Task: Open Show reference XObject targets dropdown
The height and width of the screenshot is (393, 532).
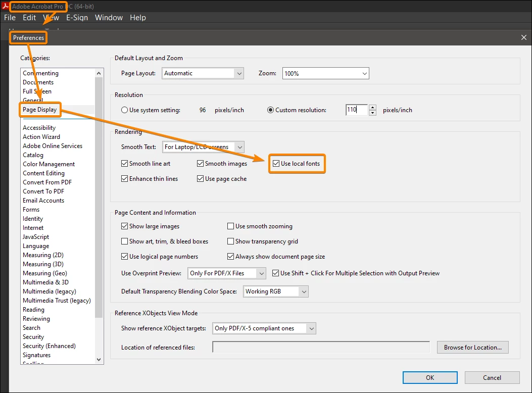Action: 264,328
